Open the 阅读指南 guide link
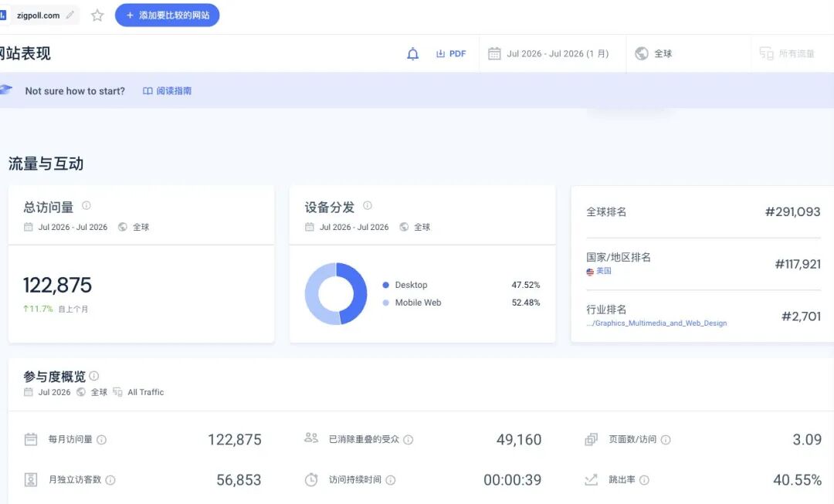This screenshot has height=504, width=834. [x=167, y=91]
